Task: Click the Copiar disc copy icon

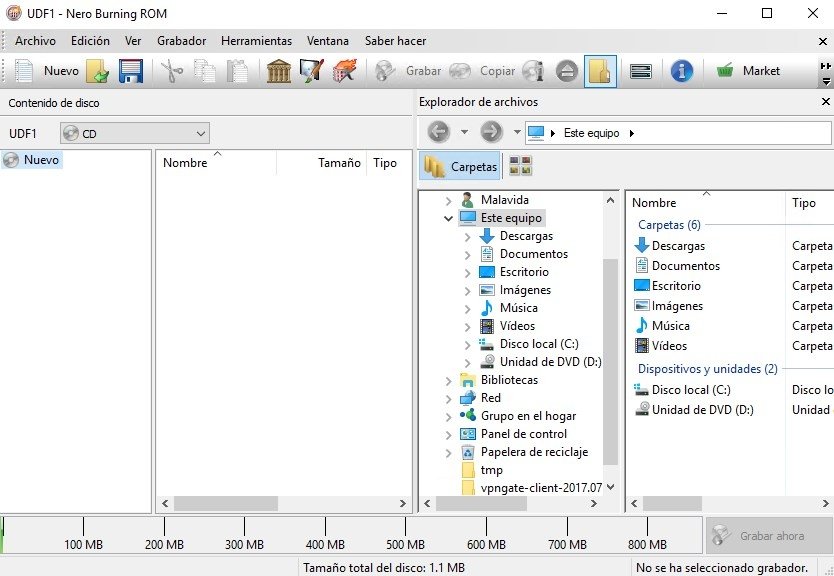Action: [460, 71]
